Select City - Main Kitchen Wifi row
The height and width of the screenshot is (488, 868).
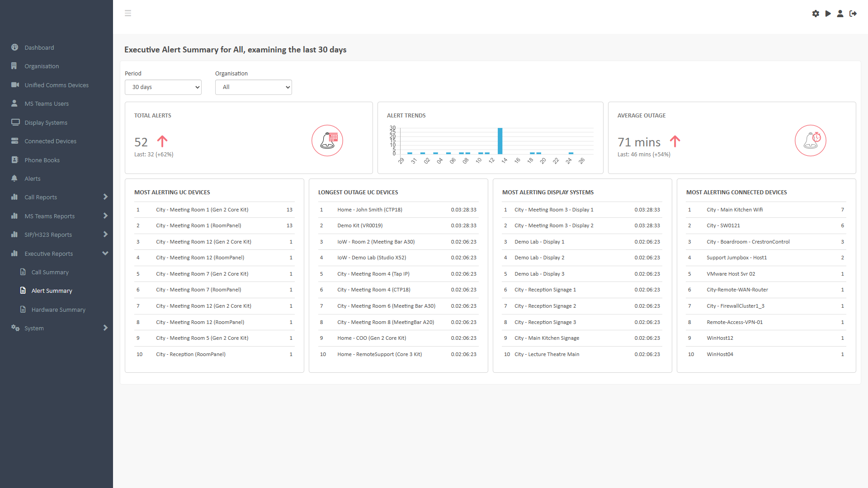(x=735, y=210)
